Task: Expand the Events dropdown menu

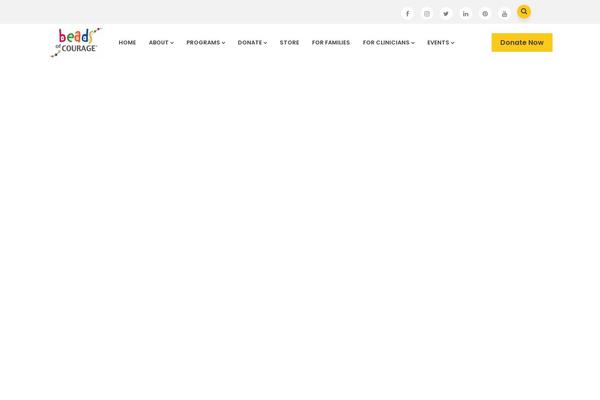Action: 440,42
